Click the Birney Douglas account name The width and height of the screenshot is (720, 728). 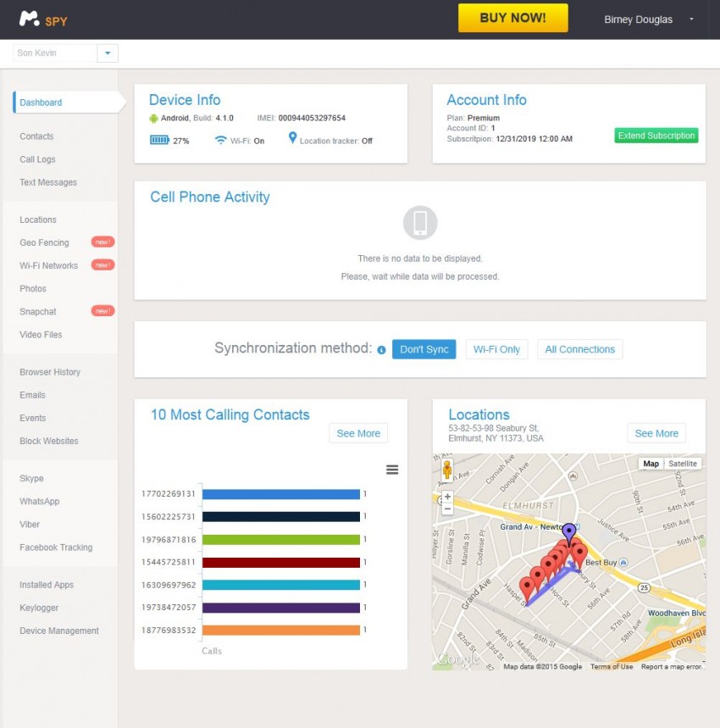639,19
